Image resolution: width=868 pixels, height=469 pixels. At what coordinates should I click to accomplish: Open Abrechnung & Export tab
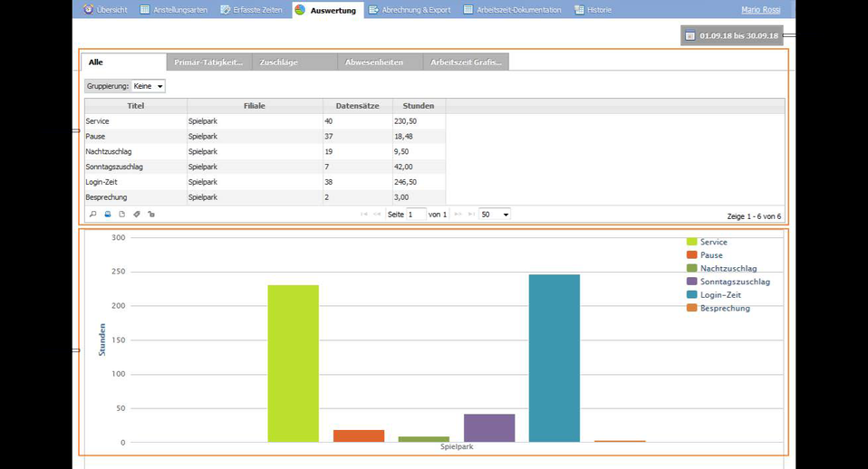pyautogui.click(x=410, y=9)
